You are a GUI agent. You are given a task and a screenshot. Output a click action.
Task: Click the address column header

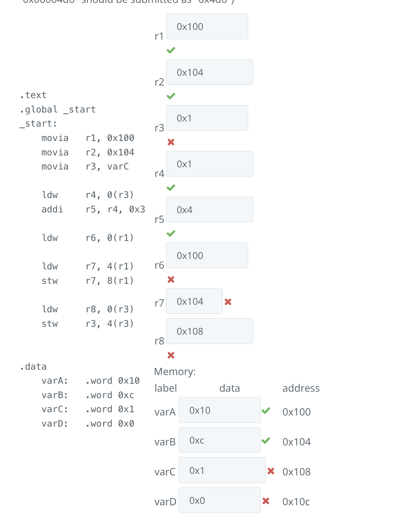coord(301,388)
